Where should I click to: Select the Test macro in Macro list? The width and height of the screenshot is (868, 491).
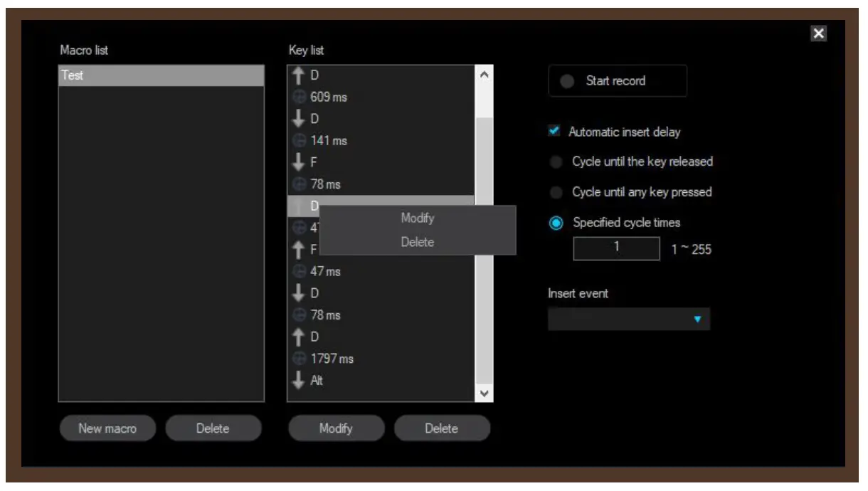(162, 75)
